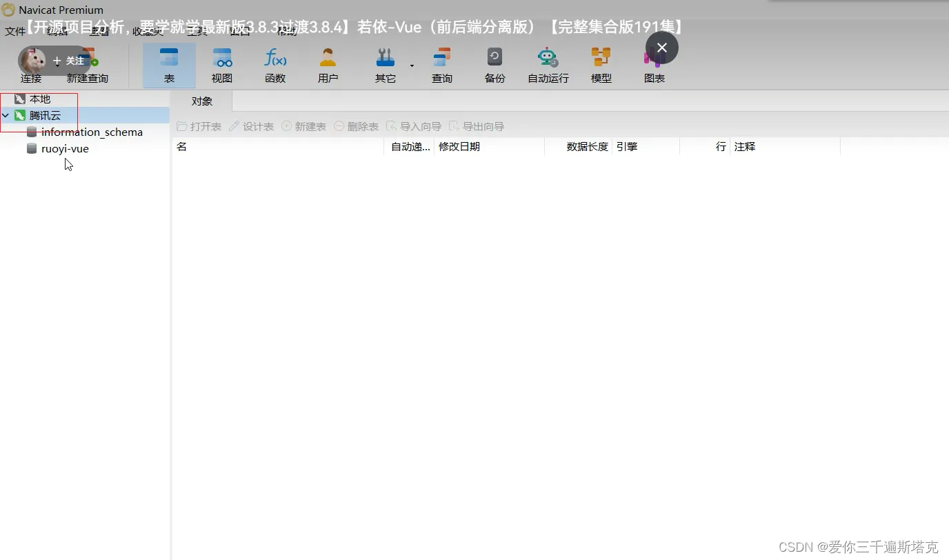Sort by the 名 column header

click(x=278, y=147)
